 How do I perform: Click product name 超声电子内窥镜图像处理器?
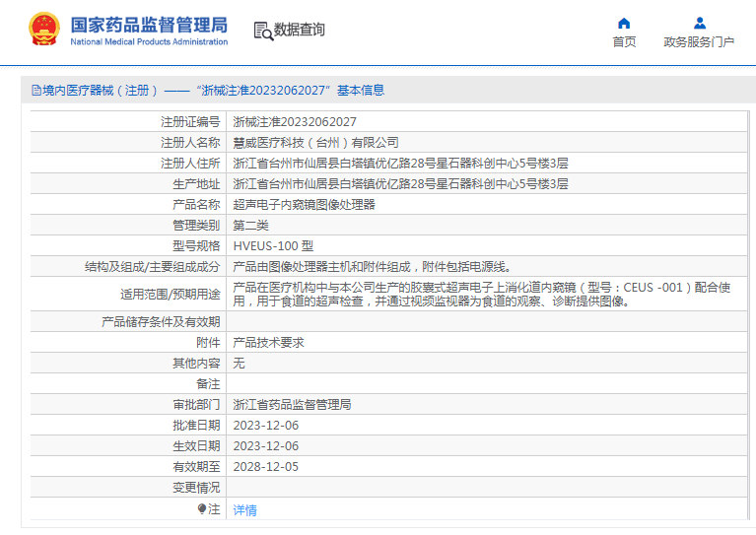click(x=305, y=205)
